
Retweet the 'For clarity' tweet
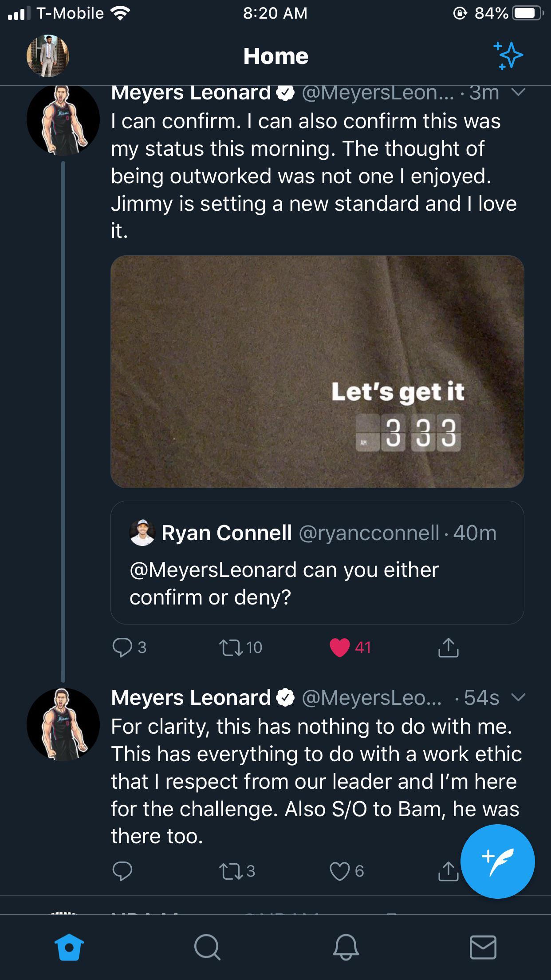tap(232, 871)
